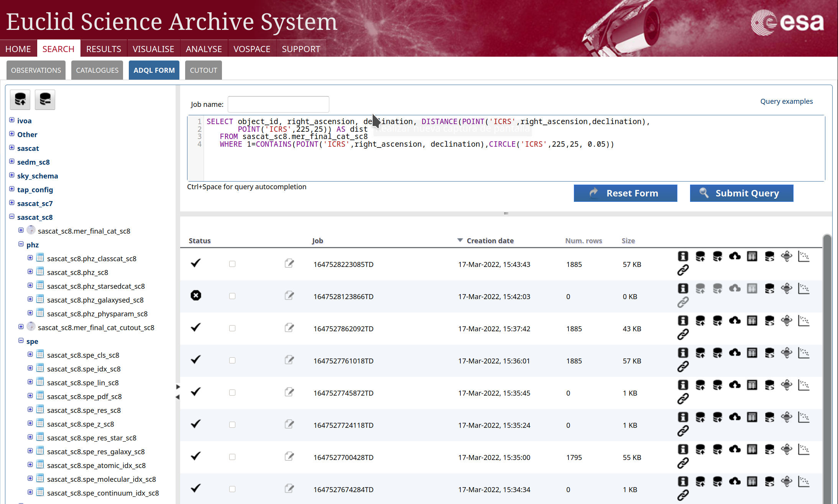Expand the sedm_sc8 schema node

click(x=12, y=161)
